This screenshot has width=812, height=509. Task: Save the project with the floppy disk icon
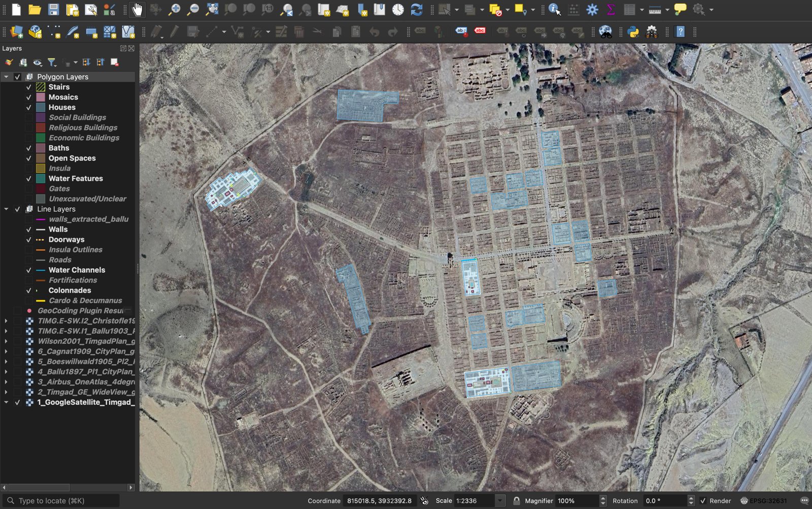[53, 10]
